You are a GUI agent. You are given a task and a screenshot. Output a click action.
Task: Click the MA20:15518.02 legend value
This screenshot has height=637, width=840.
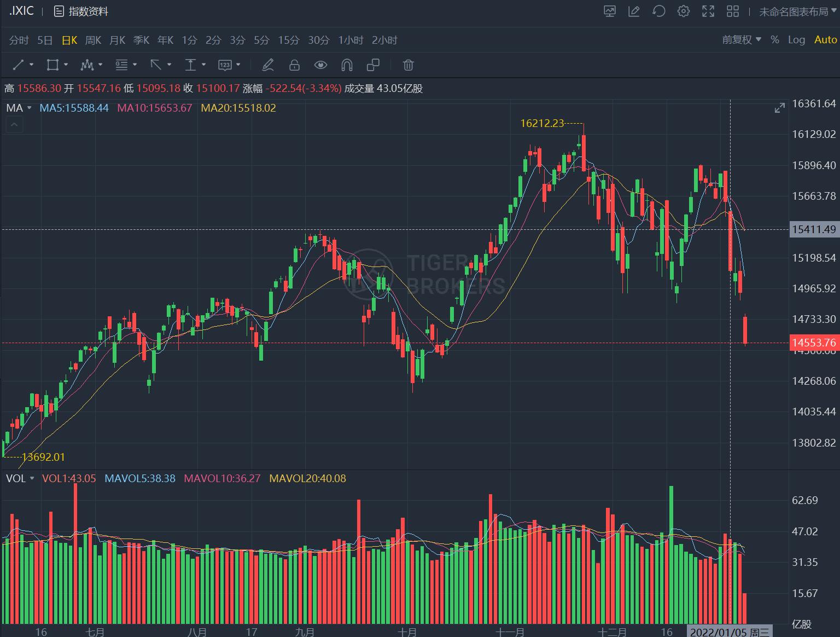click(238, 108)
